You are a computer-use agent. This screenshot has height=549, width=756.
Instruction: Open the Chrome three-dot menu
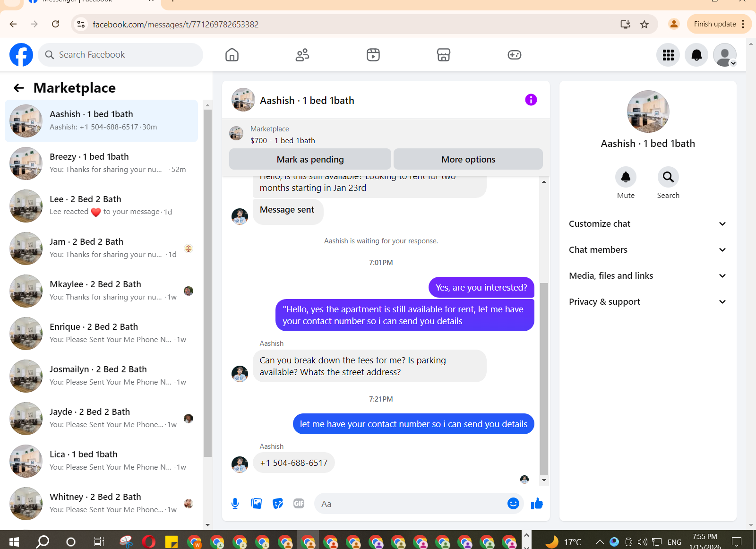(743, 24)
